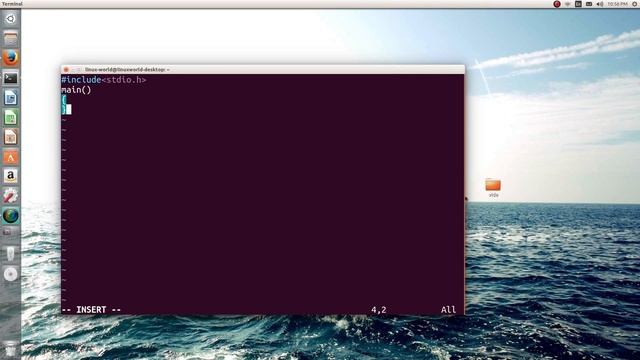Open LibreOffice Writer from launcher
The width and height of the screenshot is (640, 360).
pyautogui.click(x=11, y=98)
